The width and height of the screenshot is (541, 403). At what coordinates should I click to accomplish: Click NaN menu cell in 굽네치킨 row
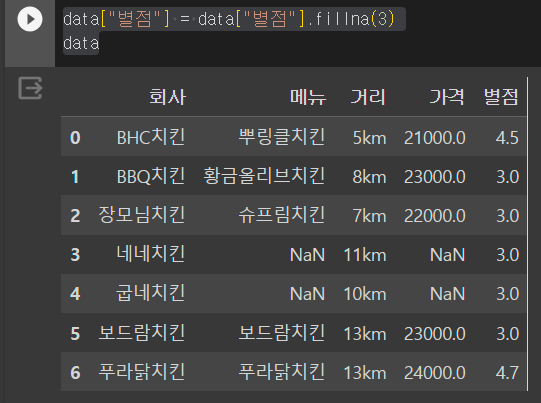[x=307, y=294]
